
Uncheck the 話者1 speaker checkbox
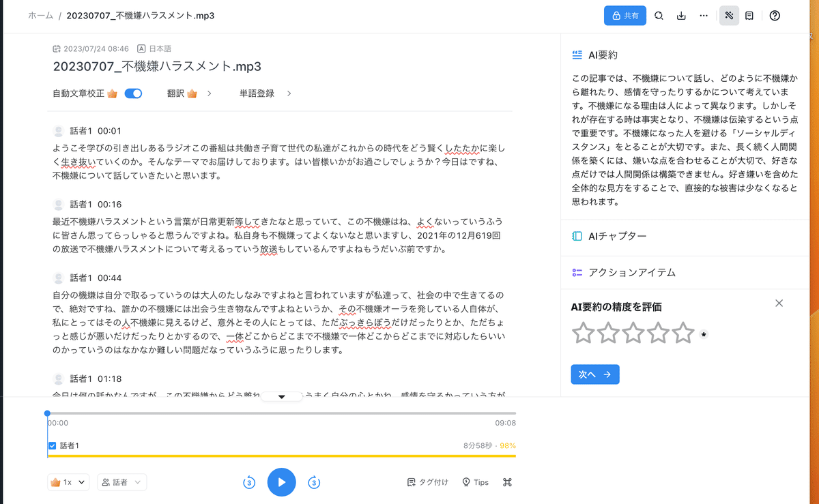click(52, 446)
